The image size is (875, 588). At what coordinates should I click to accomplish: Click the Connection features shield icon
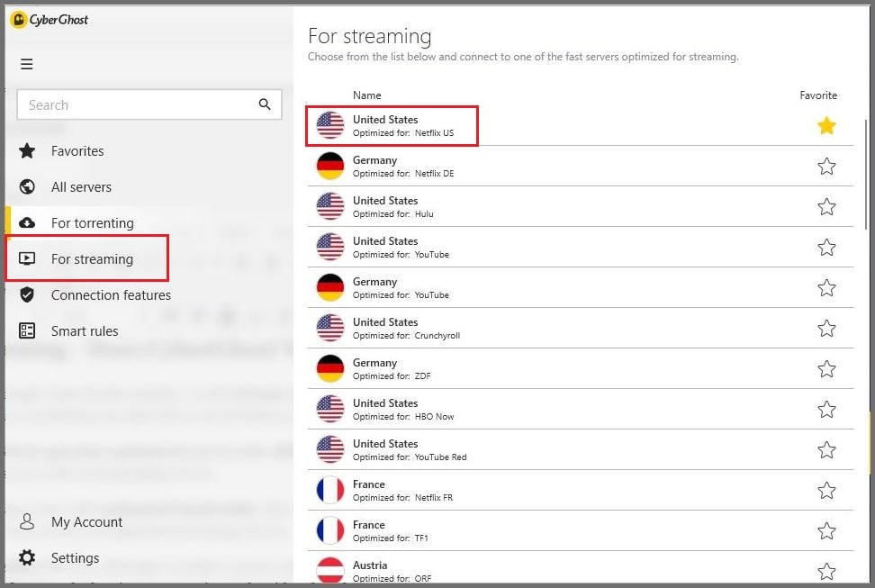(x=27, y=294)
